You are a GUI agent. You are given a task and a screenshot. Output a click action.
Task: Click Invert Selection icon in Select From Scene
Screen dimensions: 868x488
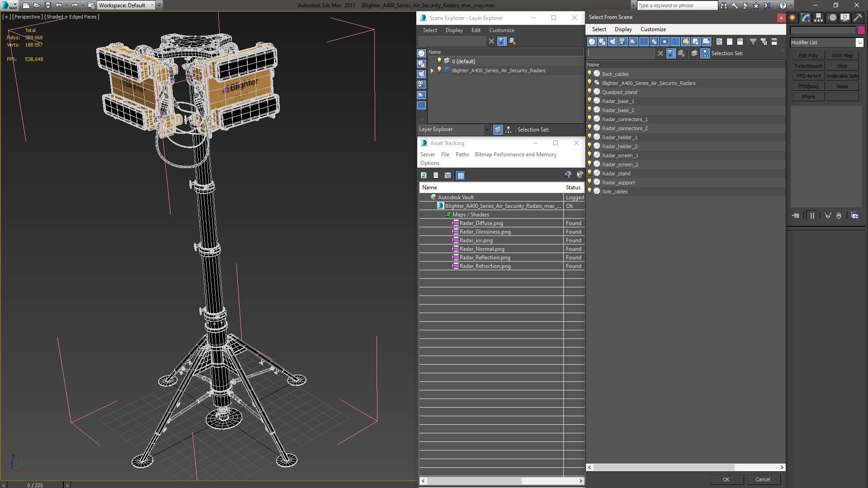(740, 42)
